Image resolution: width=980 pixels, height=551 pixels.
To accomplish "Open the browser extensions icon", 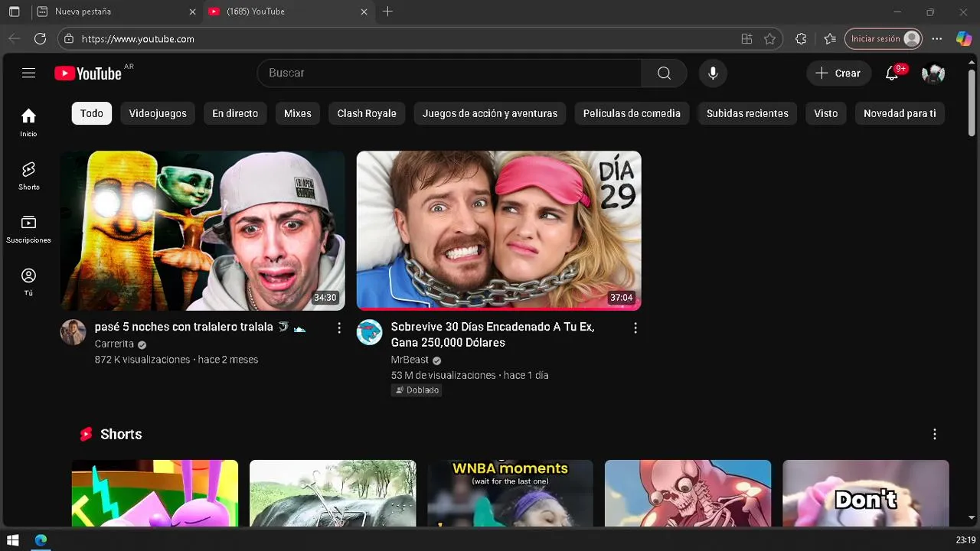I will point(801,39).
